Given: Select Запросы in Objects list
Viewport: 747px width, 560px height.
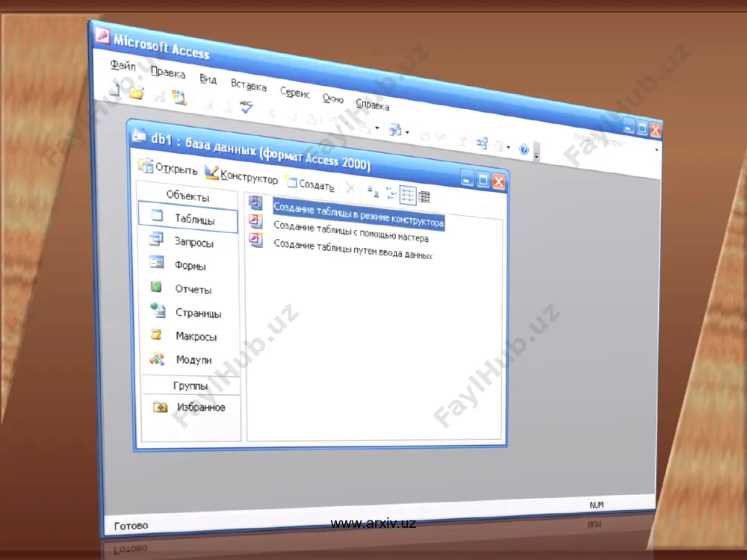Looking at the screenshot, I should pos(194,242).
